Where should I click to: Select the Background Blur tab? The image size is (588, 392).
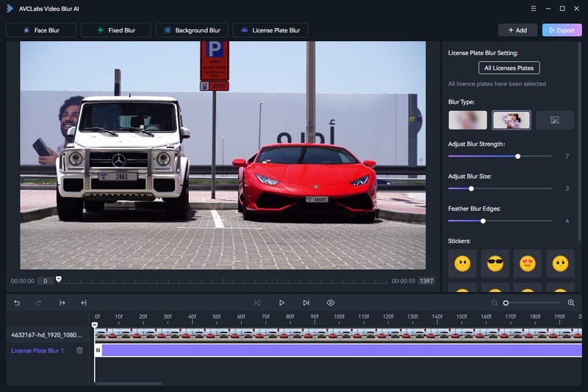[192, 30]
